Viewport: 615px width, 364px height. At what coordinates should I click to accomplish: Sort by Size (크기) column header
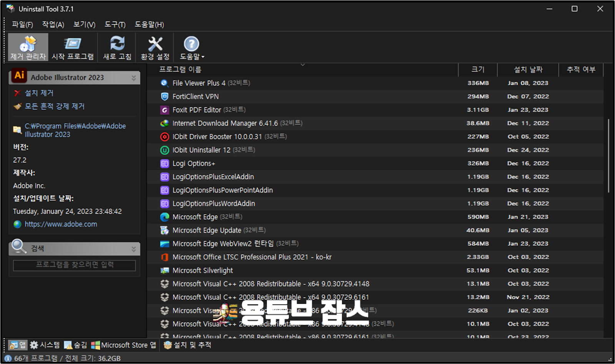click(478, 69)
